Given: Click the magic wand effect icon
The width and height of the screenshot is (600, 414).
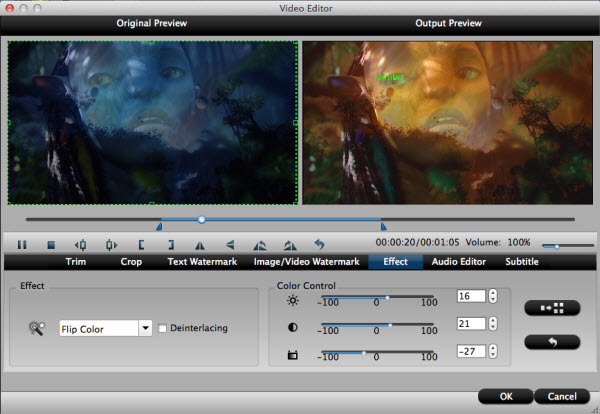Looking at the screenshot, I should point(37,329).
